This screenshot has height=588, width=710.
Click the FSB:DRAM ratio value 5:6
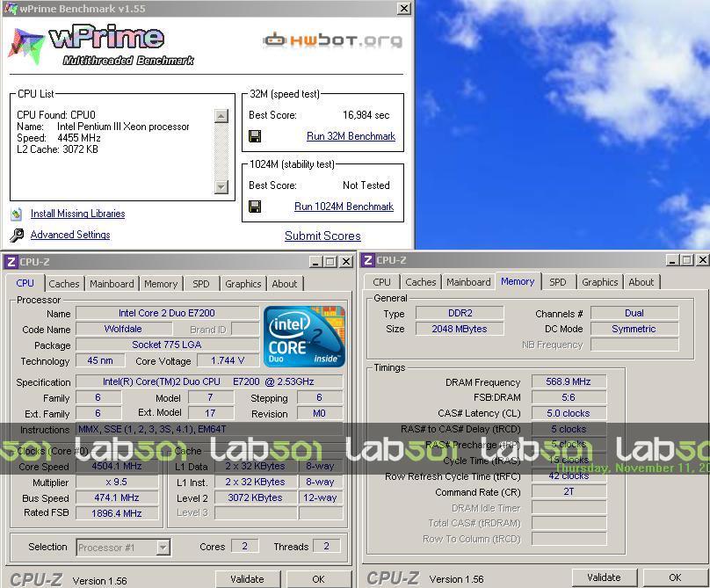coord(569,397)
